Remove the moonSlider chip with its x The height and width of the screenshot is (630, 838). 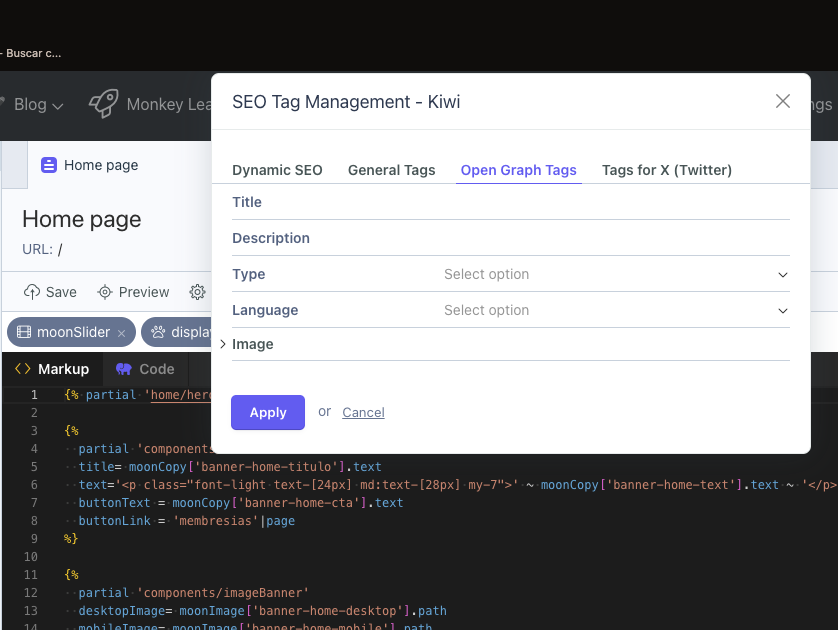pyautogui.click(x=122, y=333)
